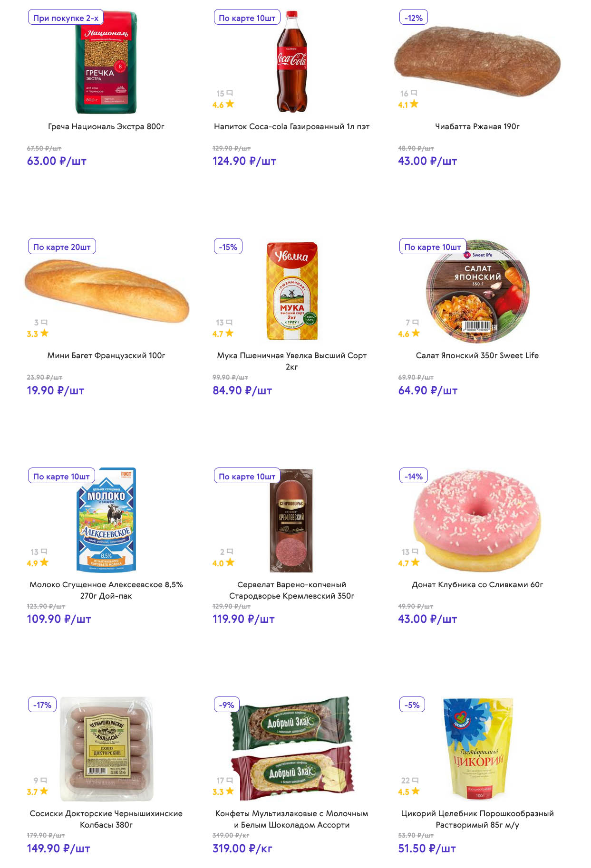The image size is (591, 868).
Task: Click the star rating icon for Мука Увелка
Action: click(x=229, y=333)
